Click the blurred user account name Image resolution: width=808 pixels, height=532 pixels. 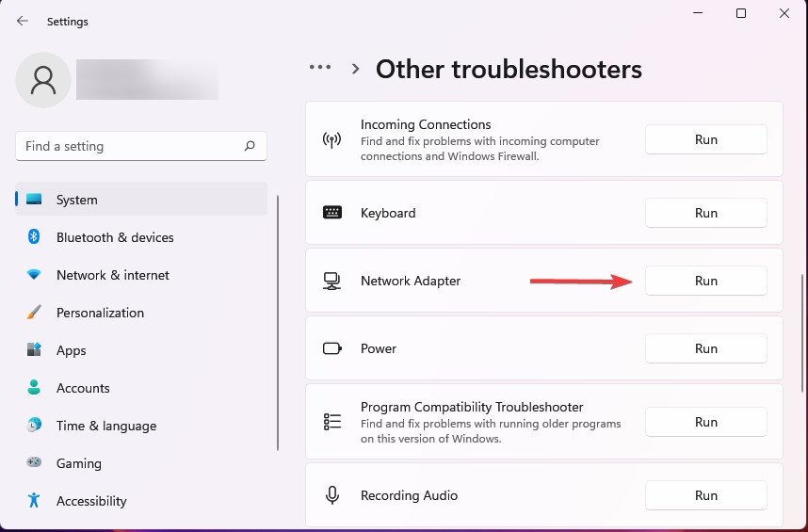tap(147, 79)
